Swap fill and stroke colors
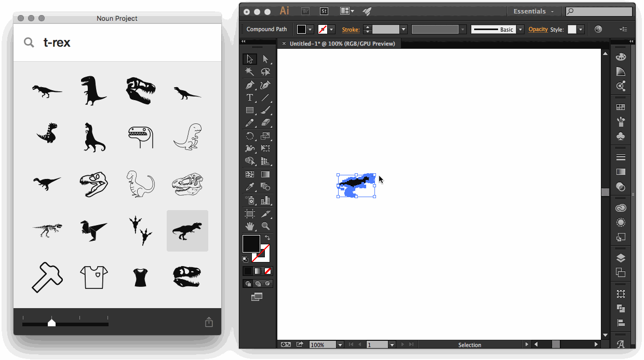This screenshot has height=360, width=644. [x=267, y=238]
